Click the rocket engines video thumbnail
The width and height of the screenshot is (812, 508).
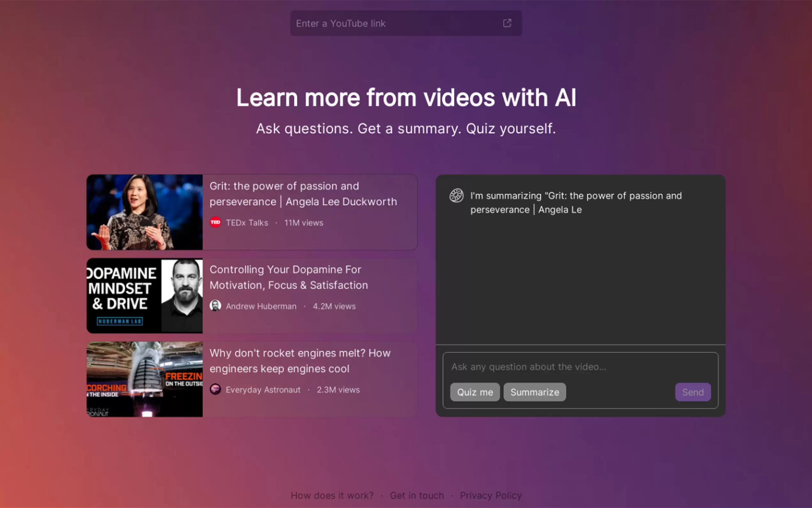click(145, 379)
